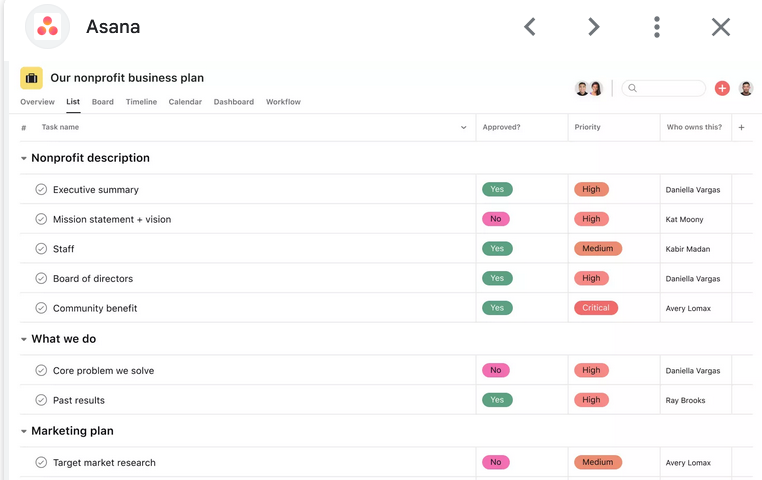The height and width of the screenshot is (480, 762).
Task: Collapse the What we do section
Action: tap(24, 339)
